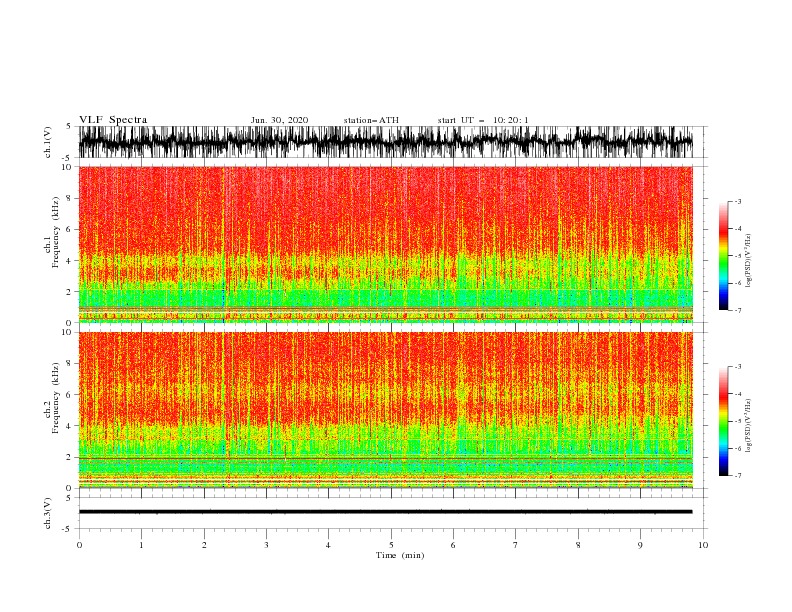Click the date "Jun. 30, 2020"
The width and height of the screenshot is (792, 612).
[x=279, y=120]
